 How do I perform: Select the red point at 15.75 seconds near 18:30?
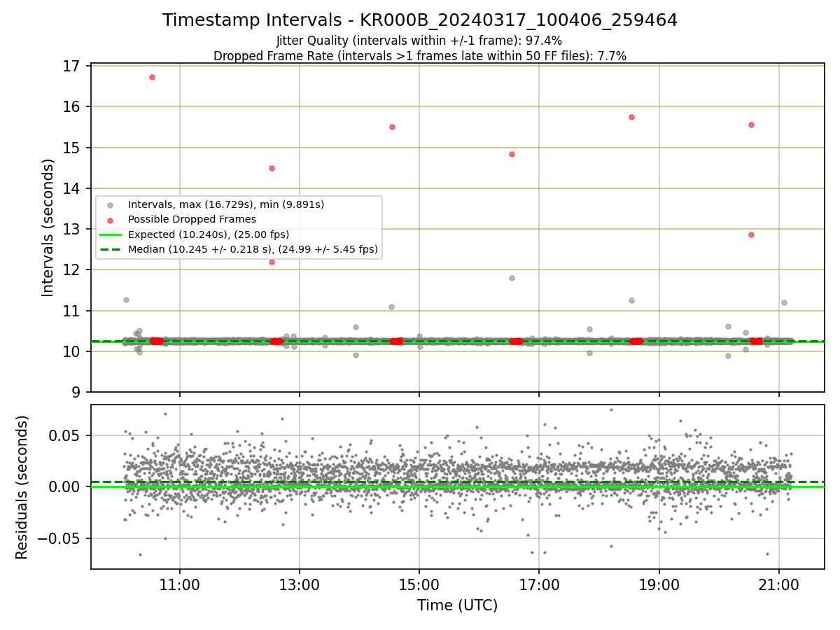[x=631, y=117]
